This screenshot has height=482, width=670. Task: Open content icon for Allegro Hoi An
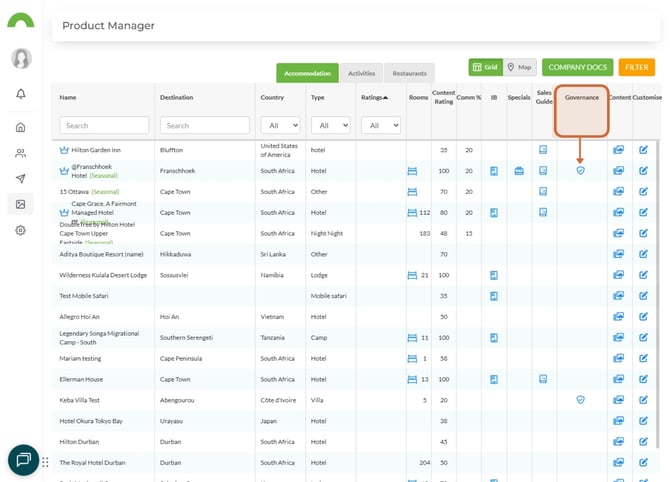coord(618,316)
